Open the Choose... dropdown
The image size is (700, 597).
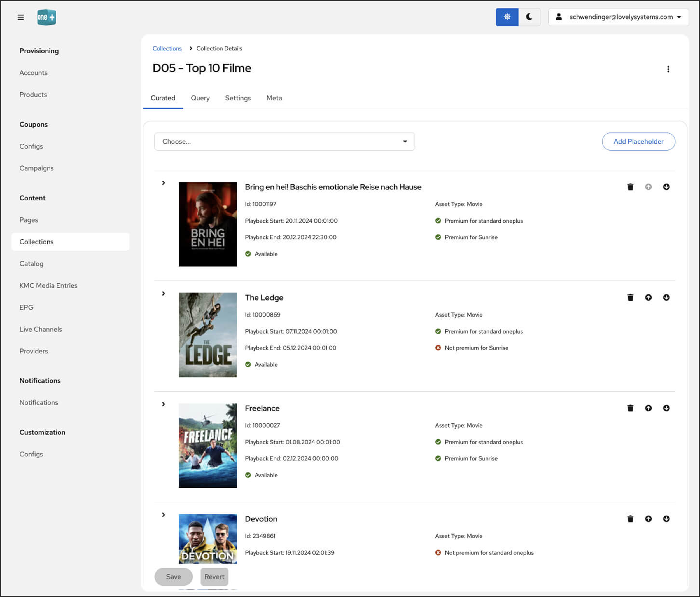tap(284, 142)
